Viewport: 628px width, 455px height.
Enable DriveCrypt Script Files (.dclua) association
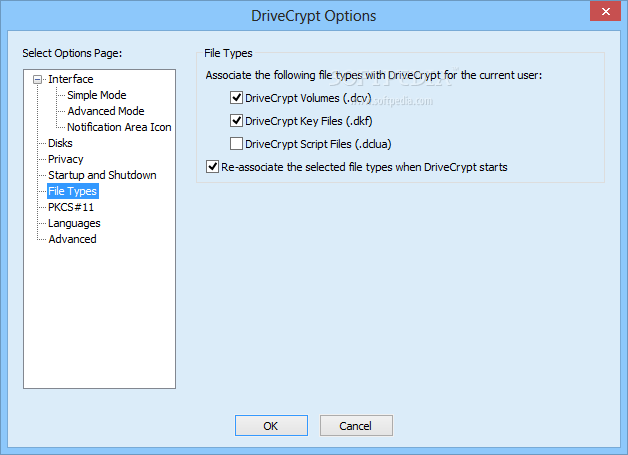click(x=237, y=144)
